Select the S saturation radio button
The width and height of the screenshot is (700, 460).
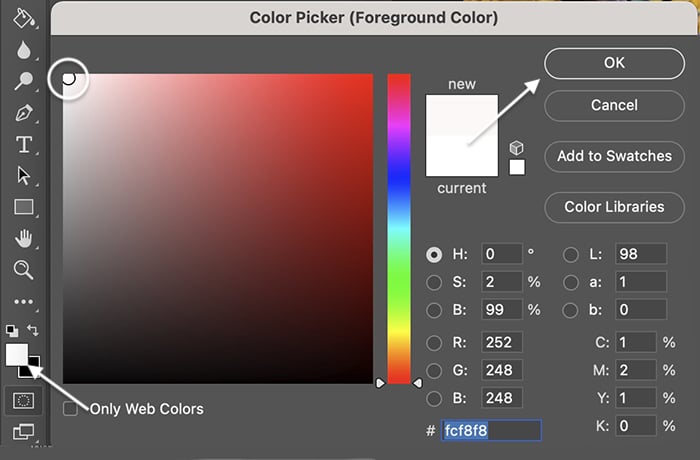click(x=434, y=282)
